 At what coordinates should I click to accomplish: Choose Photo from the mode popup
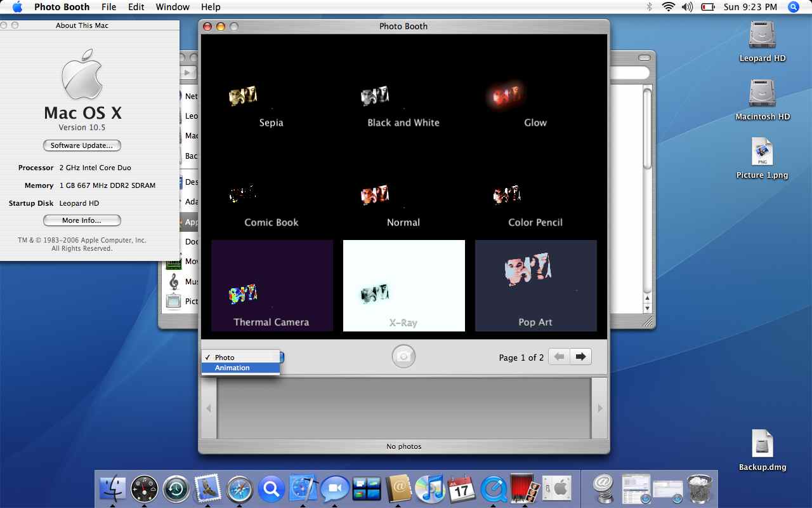click(x=240, y=358)
